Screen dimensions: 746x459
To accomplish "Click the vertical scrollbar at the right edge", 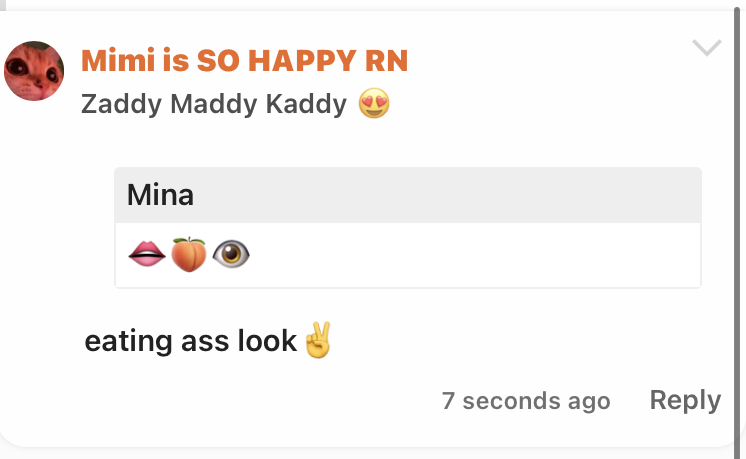I will click(737, 228).
